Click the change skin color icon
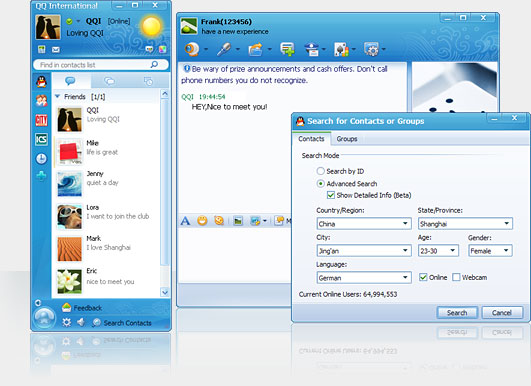 [163, 49]
